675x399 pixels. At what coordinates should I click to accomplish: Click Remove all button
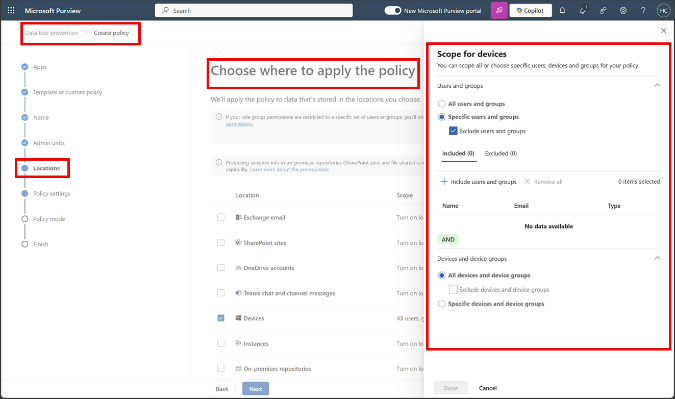[x=543, y=182]
